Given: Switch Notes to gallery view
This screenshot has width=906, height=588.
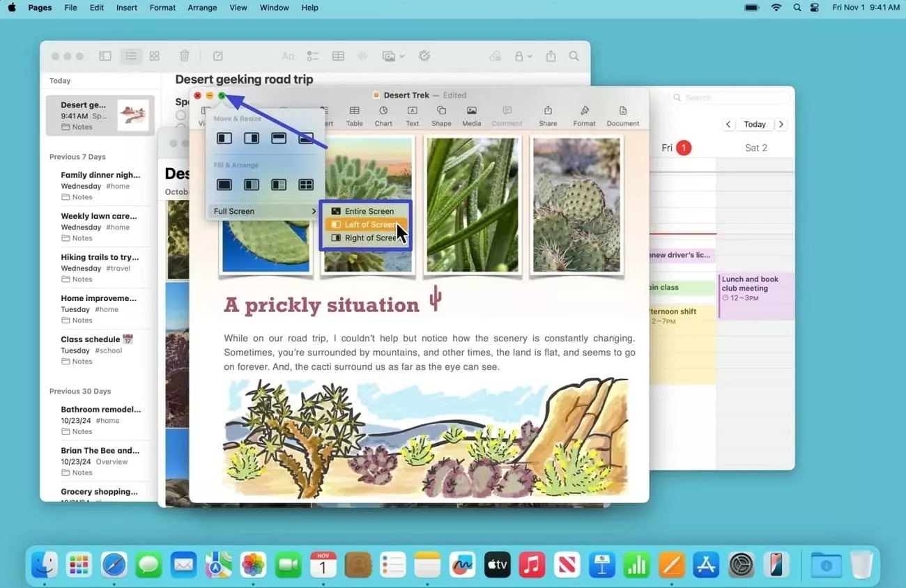Looking at the screenshot, I should point(155,56).
